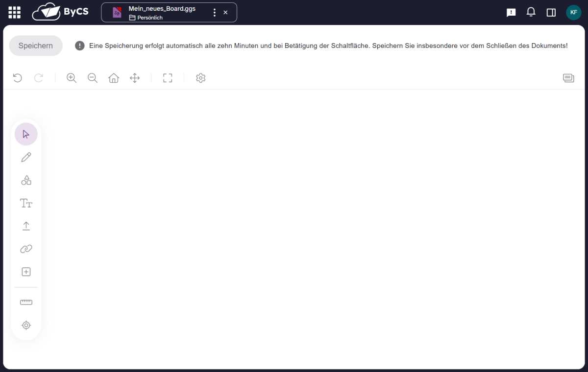The height and width of the screenshot is (372, 588).
Task: Reset view with the home icon
Action: coord(114,78)
